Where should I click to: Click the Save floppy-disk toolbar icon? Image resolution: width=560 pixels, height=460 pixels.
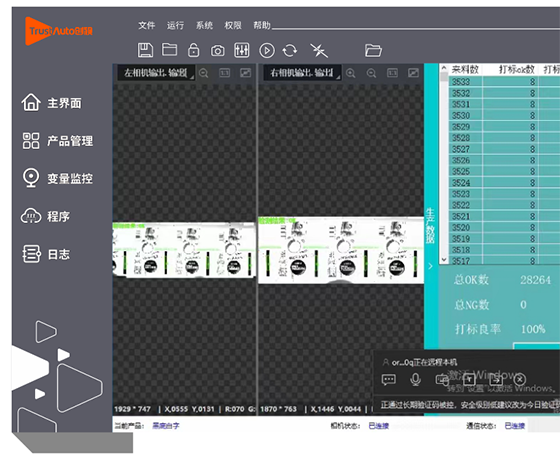tap(145, 50)
